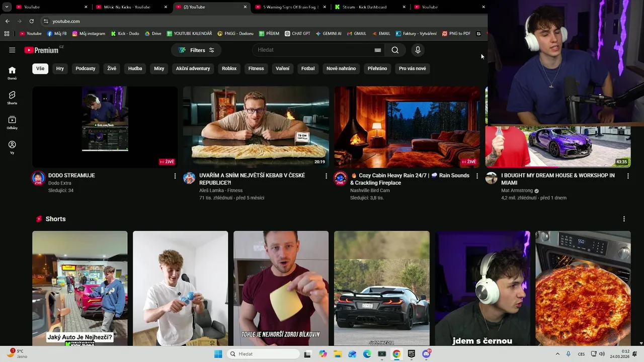Click Aleš Lamka channel avatar
This screenshot has height=362, width=644.
pyautogui.click(x=189, y=178)
